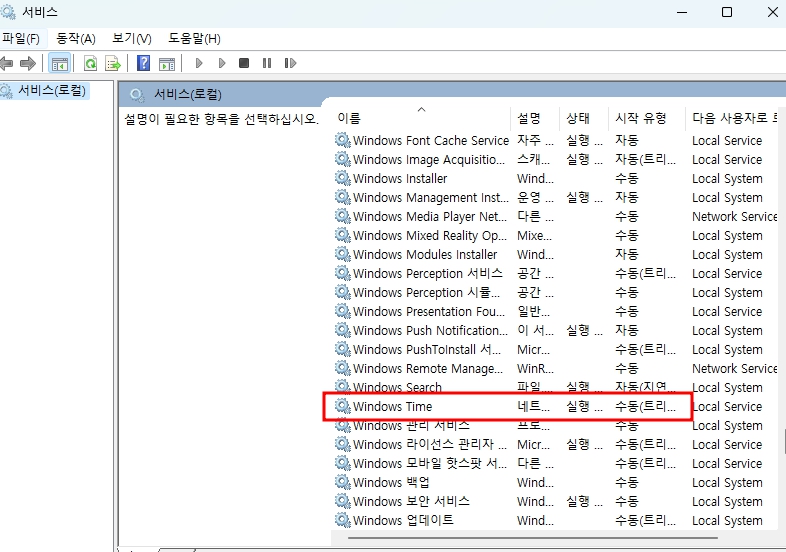Sort by the 시작 유형 column header
786x552 pixels.
point(647,118)
